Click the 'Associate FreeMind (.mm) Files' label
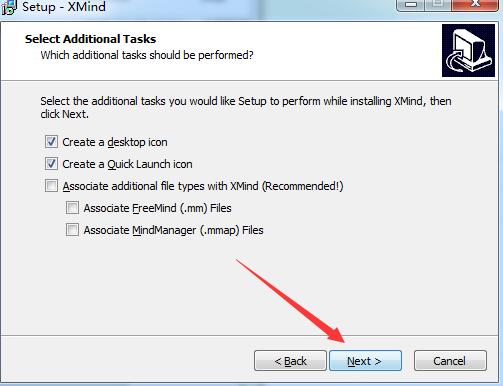Screen dimensions: 503x386 click(157, 208)
